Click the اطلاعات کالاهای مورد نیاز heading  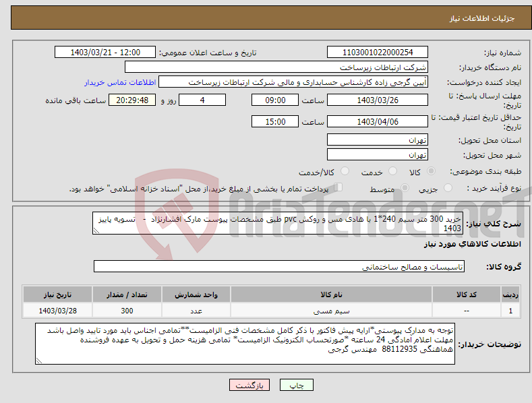pos(472,244)
